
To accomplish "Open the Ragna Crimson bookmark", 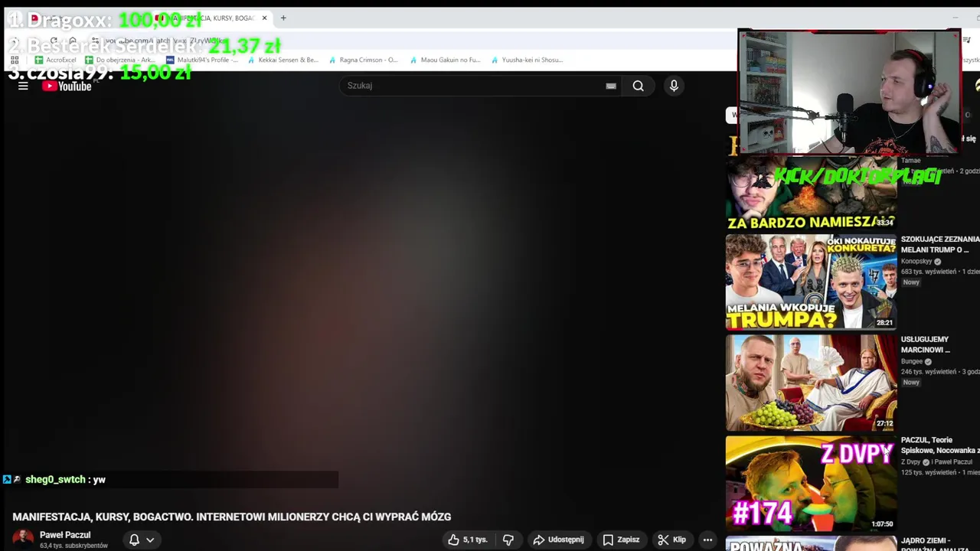I will pyautogui.click(x=364, y=60).
